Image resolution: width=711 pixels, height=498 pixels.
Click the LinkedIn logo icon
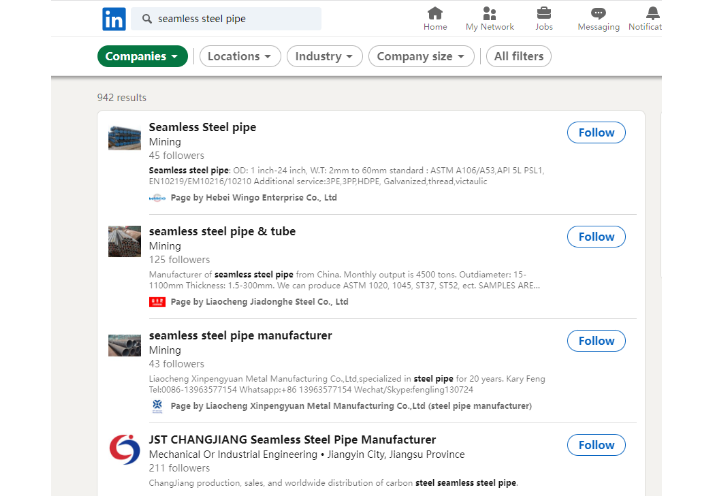[114, 19]
